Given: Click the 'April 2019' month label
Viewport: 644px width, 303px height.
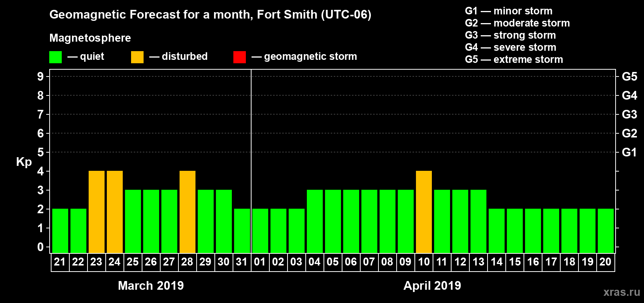Looking at the screenshot, I should click(x=432, y=286).
